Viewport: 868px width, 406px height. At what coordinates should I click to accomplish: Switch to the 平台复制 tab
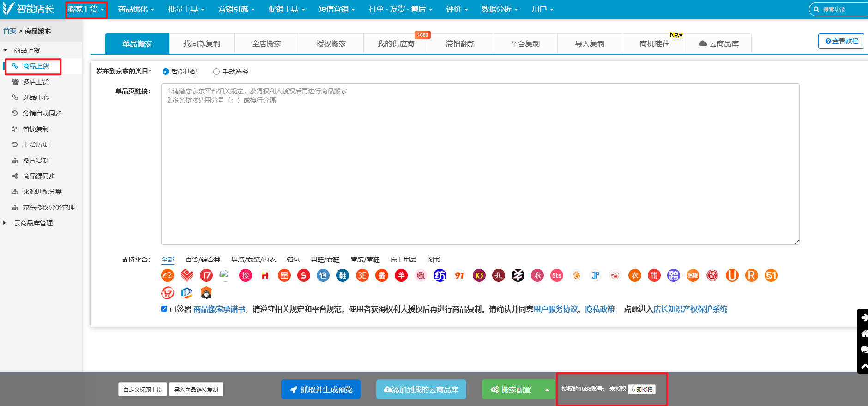[525, 44]
